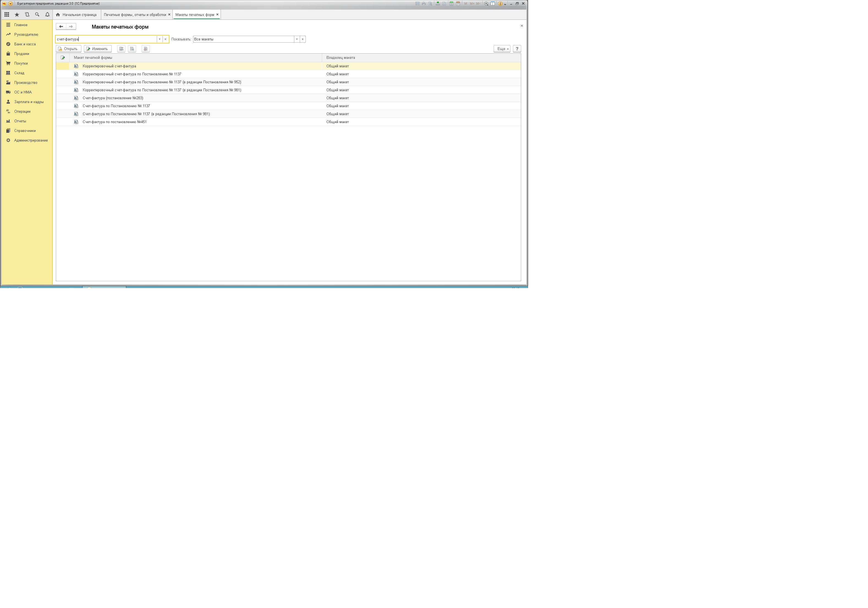
Task: Open the history icon in top panel
Action: (27, 15)
